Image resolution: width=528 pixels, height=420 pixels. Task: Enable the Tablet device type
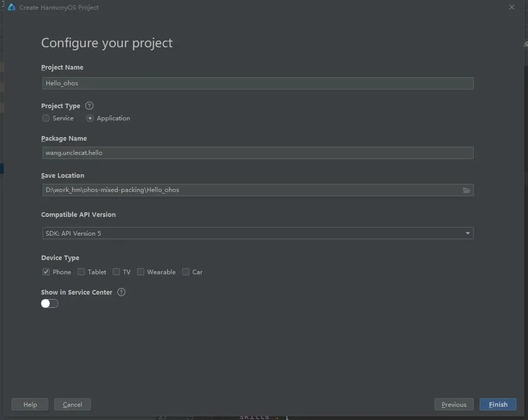tap(81, 272)
